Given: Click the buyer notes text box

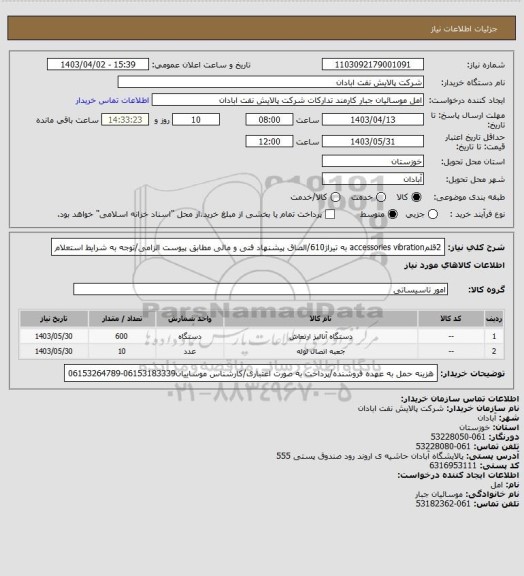Looking at the screenshot, I should [x=251, y=373].
